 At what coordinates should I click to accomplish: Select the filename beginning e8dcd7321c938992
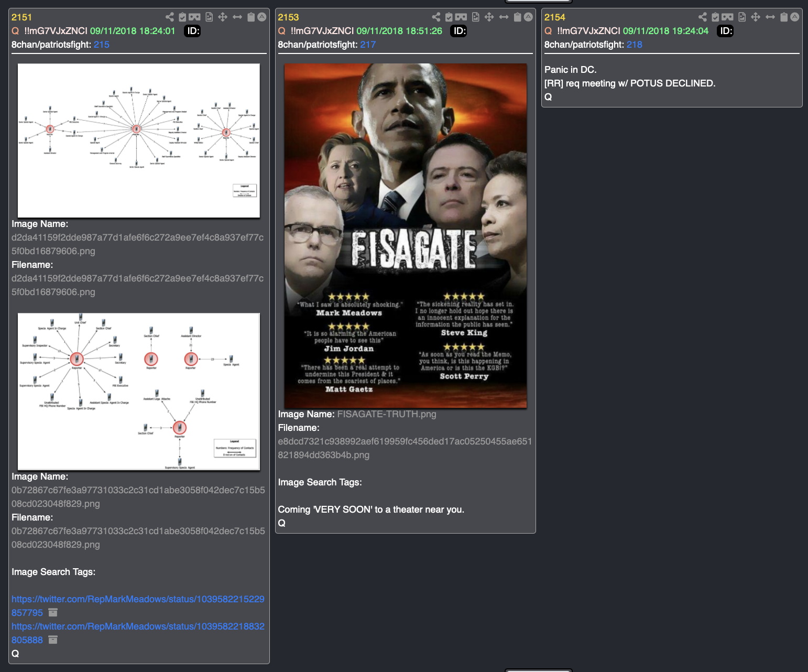click(x=405, y=448)
